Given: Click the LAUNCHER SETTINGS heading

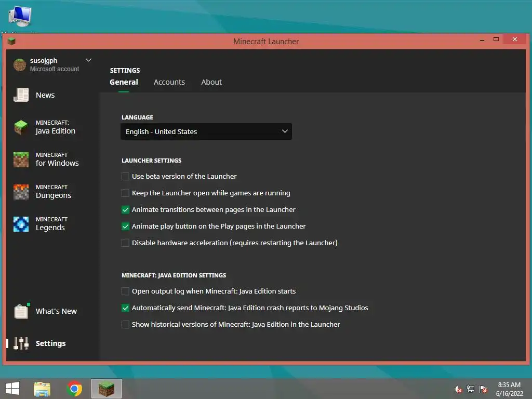Looking at the screenshot, I should click(x=151, y=161).
